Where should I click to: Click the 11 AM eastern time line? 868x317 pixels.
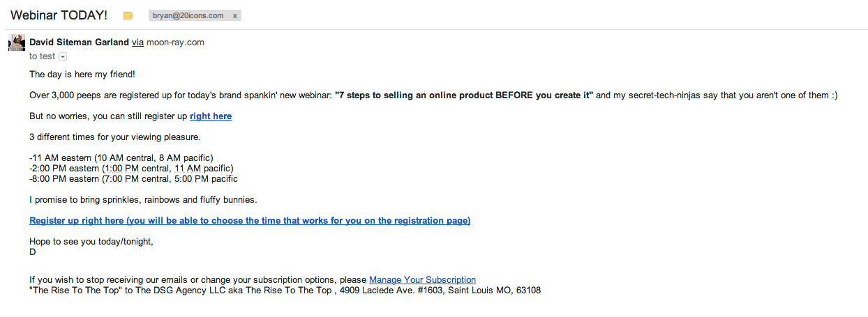coord(121,158)
